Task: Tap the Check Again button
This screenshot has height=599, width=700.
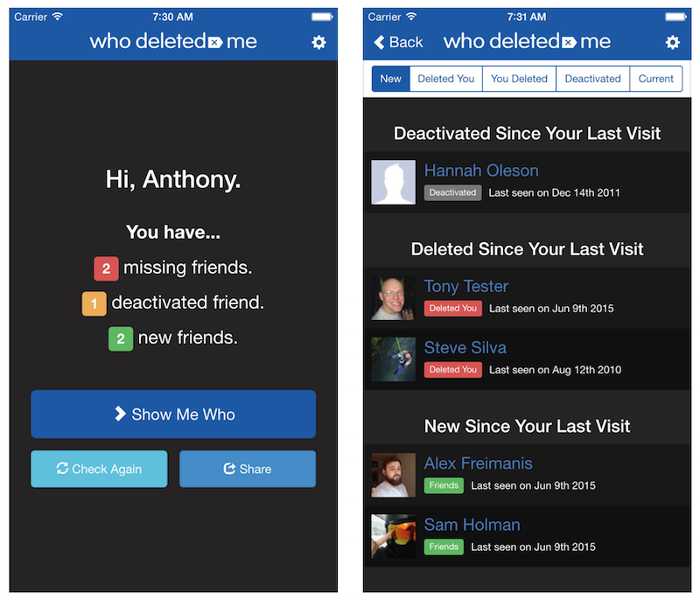Action: click(99, 469)
